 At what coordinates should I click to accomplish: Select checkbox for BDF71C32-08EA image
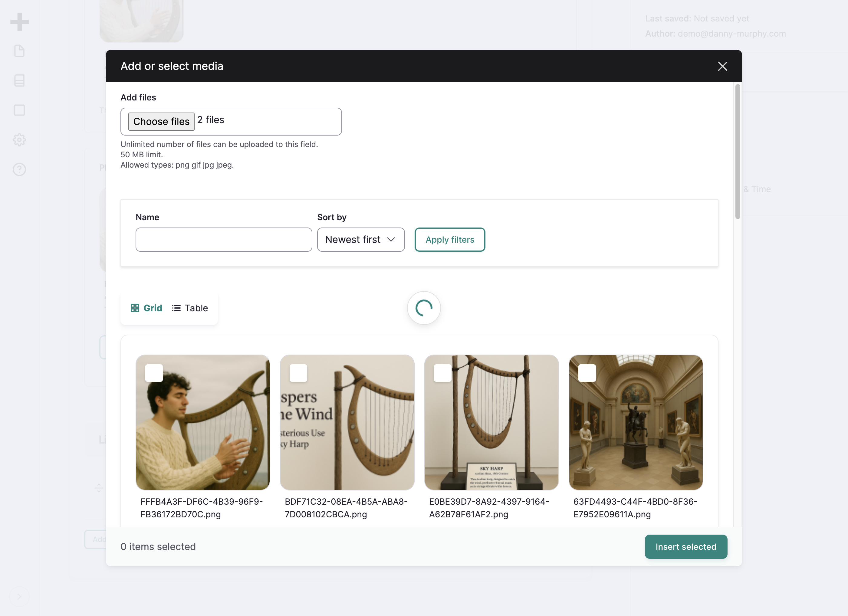pos(298,373)
